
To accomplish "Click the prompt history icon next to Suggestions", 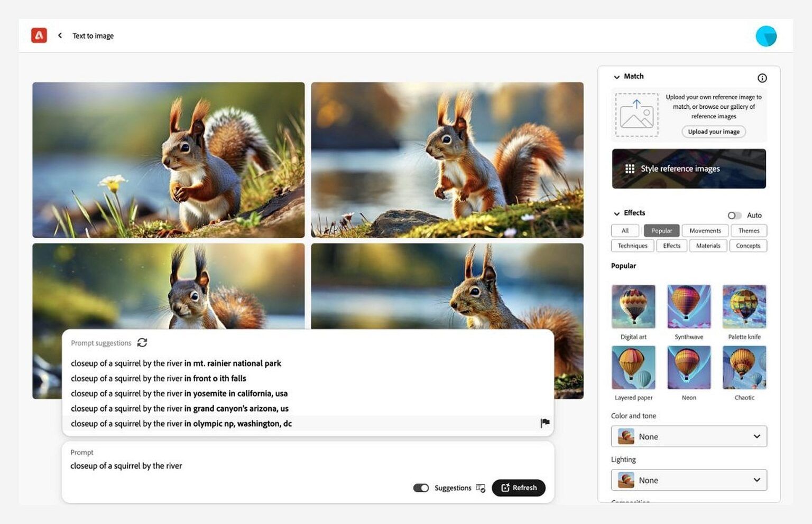I will point(480,488).
